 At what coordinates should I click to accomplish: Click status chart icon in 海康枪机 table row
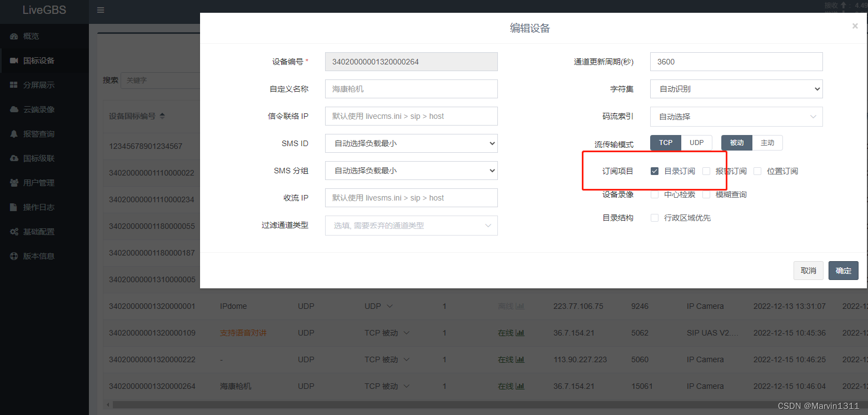(520, 386)
